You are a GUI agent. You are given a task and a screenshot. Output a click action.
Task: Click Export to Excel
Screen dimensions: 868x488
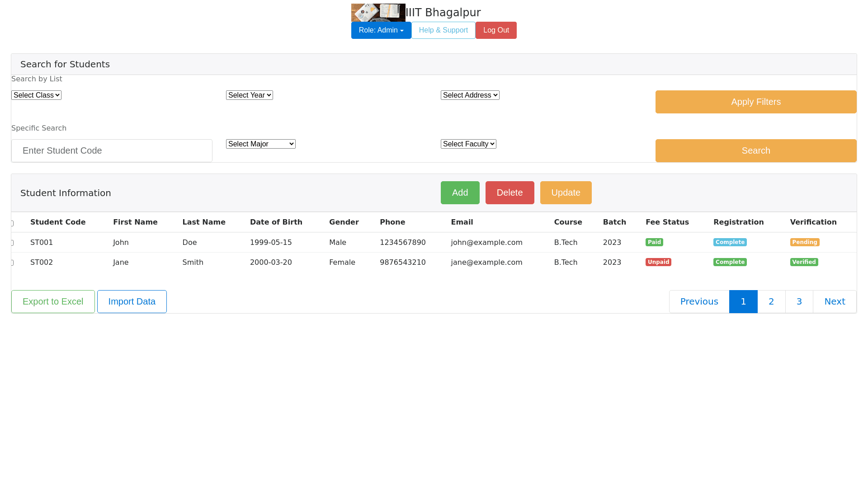point(53,302)
